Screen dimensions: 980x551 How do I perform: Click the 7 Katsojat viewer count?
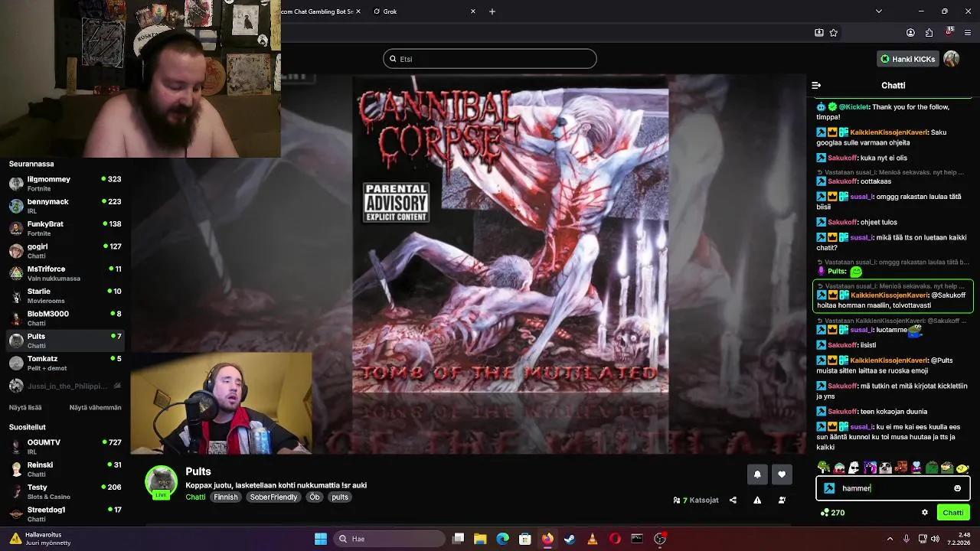[x=696, y=500]
